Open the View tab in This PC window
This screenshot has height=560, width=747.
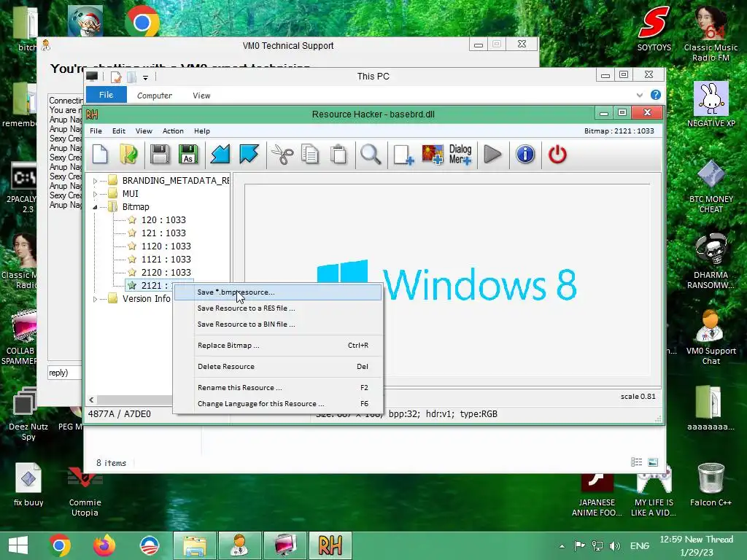tap(201, 96)
